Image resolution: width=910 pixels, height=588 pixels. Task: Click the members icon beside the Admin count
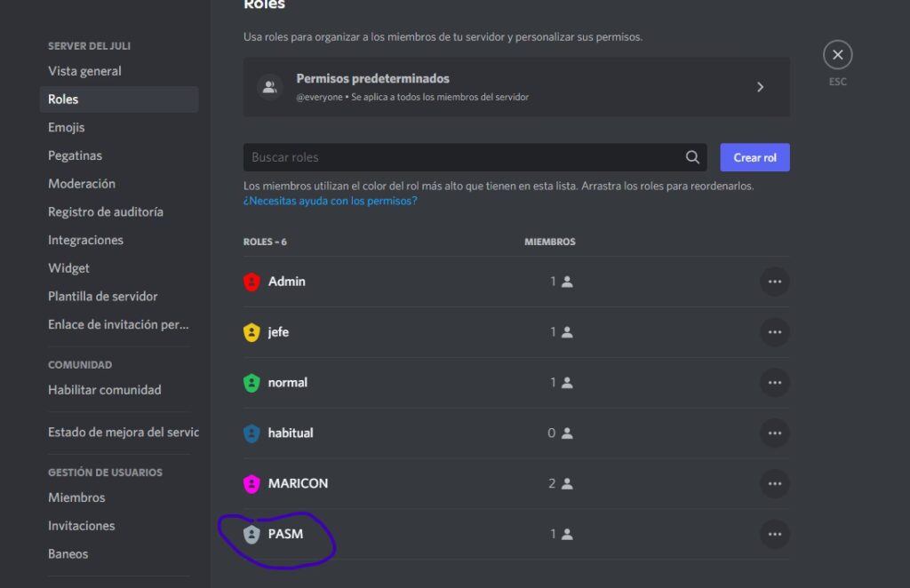tap(567, 282)
